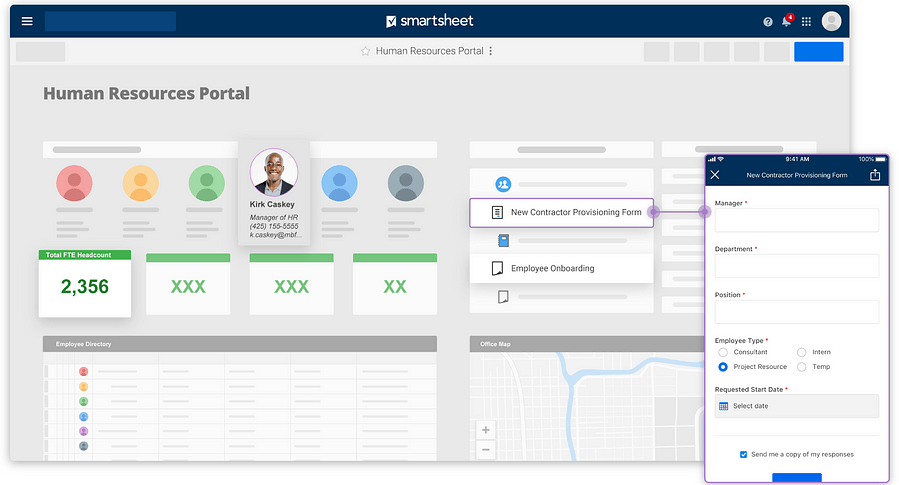Screen dimensions: 899x485
Task: Click the Total FTE Headcount 2,356 widget
Action: (x=85, y=283)
